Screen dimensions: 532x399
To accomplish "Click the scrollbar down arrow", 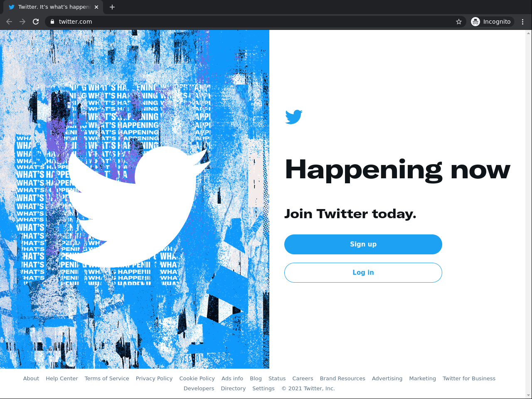I will coord(529,395).
